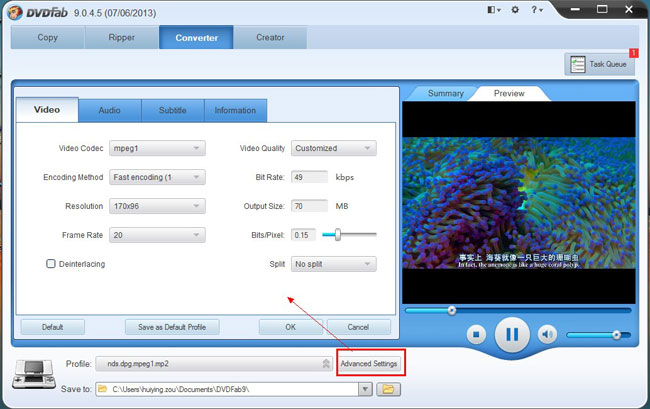Click the Bits/Pixel slider handle
The width and height of the screenshot is (650, 409).
coord(338,234)
